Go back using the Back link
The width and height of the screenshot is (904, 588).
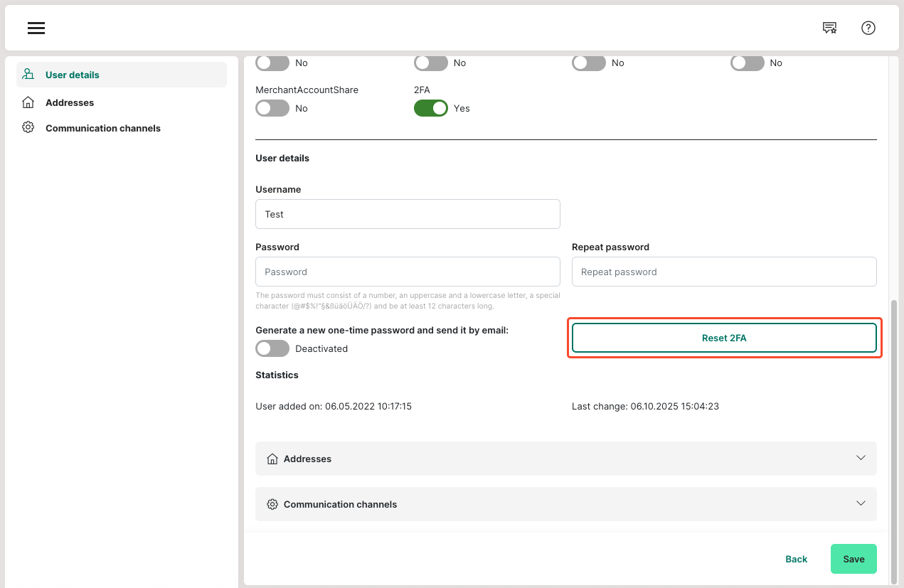pyautogui.click(x=796, y=559)
